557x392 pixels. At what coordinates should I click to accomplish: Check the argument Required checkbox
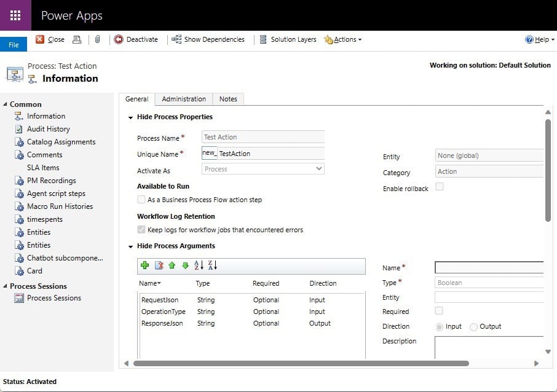(x=439, y=311)
